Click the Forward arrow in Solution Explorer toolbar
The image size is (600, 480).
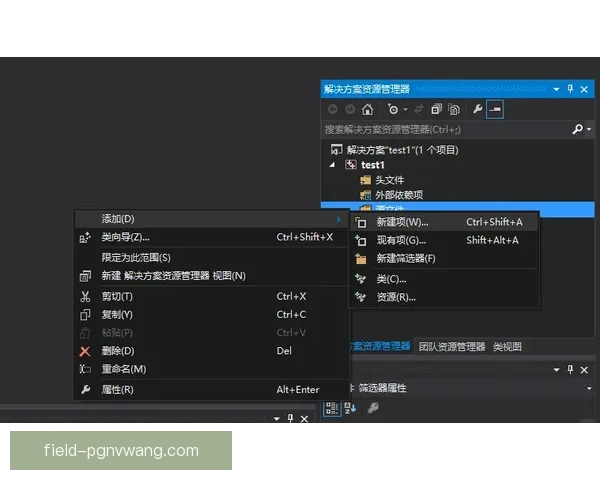coord(350,109)
